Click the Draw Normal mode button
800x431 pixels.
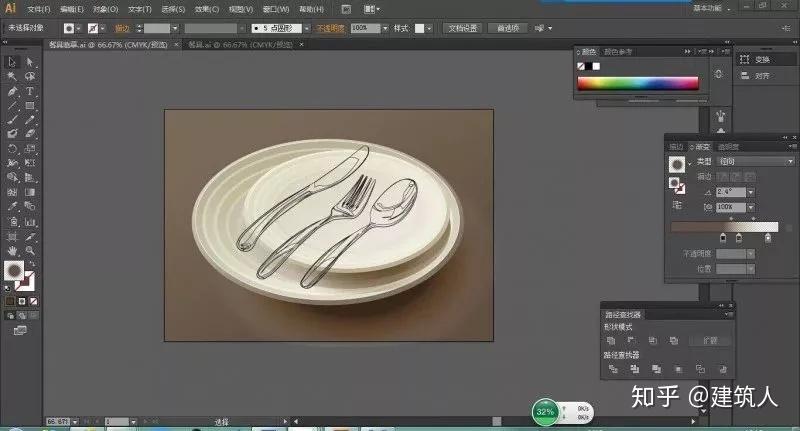(x=10, y=316)
